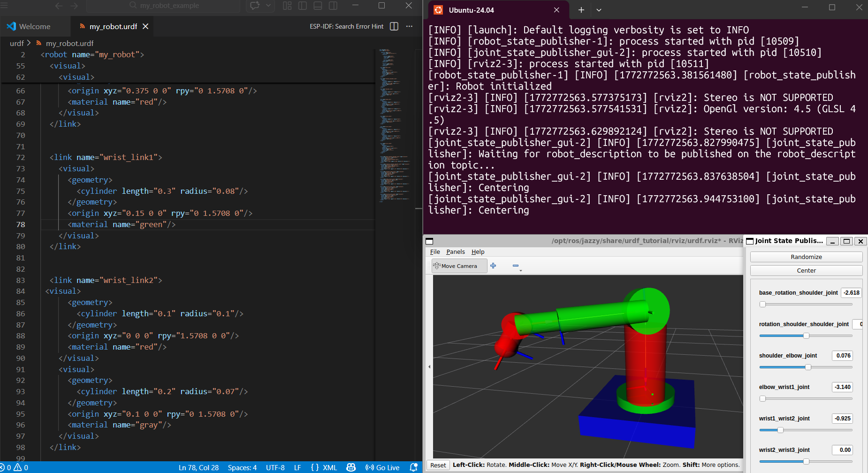Open the terminal profiles dropdown arrow
The width and height of the screenshot is (868, 473).
599,10
